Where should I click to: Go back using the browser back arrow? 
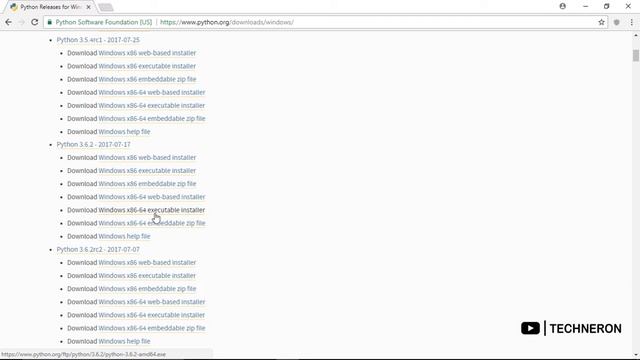click(x=9, y=22)
